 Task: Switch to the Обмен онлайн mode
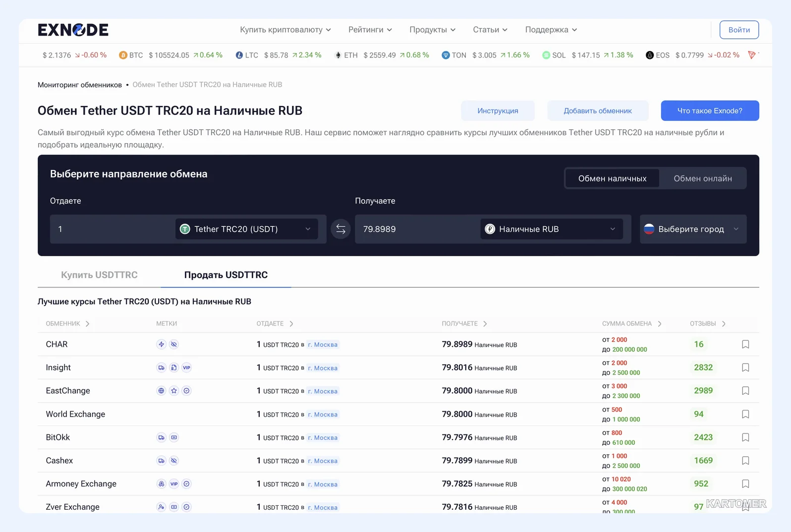tap(703, 178)
